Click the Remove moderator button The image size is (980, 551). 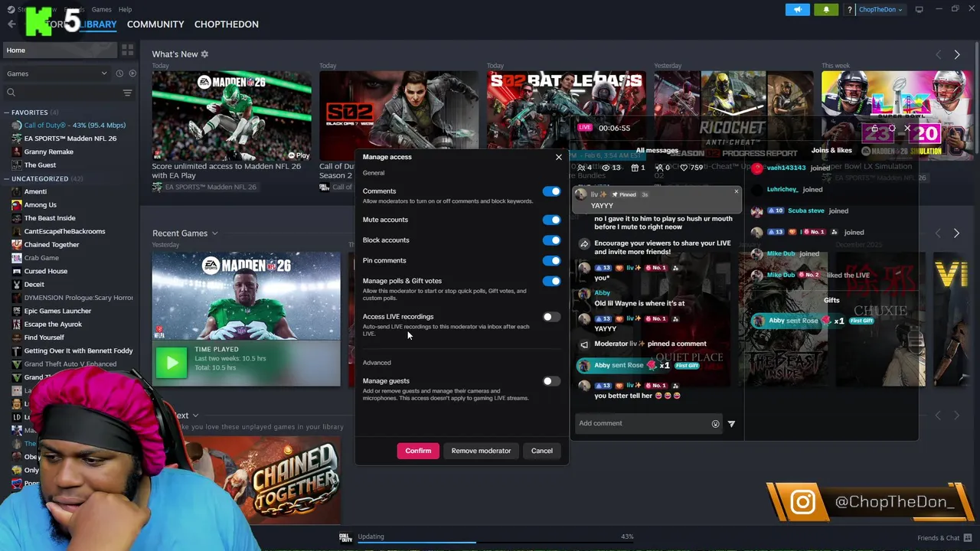(481, 451)
